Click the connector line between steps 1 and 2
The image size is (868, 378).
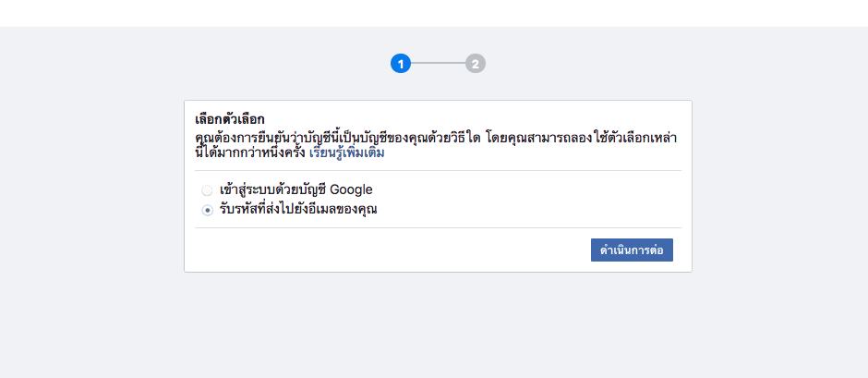click(438, 64)
